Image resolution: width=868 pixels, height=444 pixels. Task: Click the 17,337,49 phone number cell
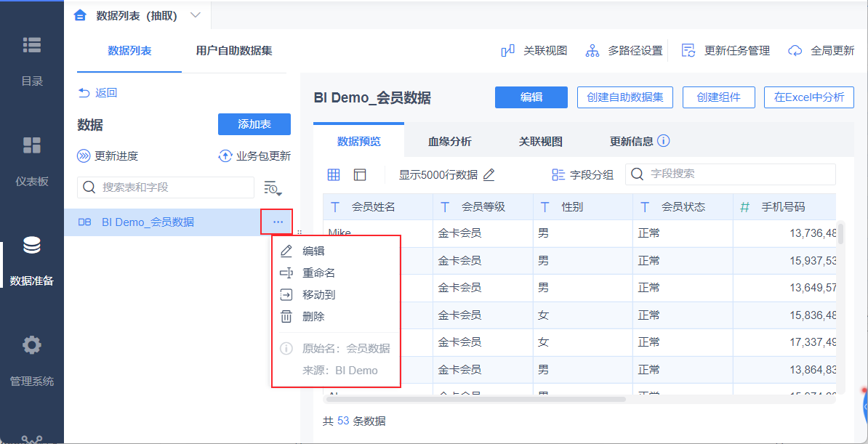point(784,342)
